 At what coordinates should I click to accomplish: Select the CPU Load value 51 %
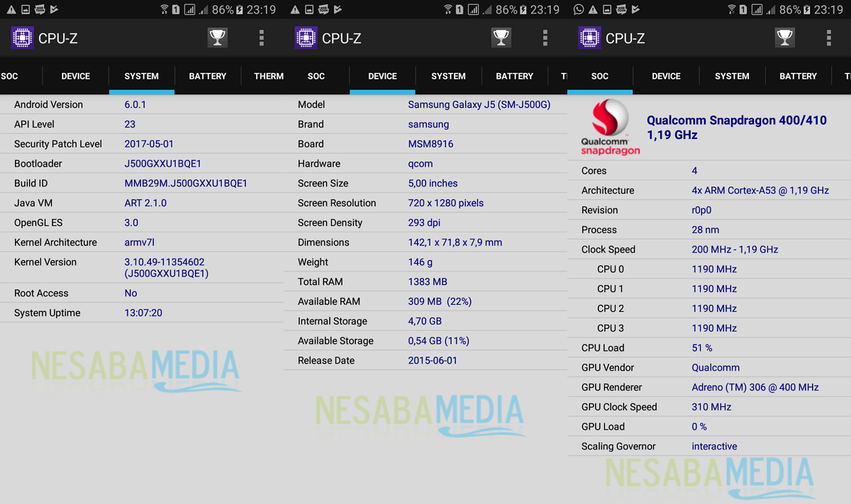click(x=702, y=348)
